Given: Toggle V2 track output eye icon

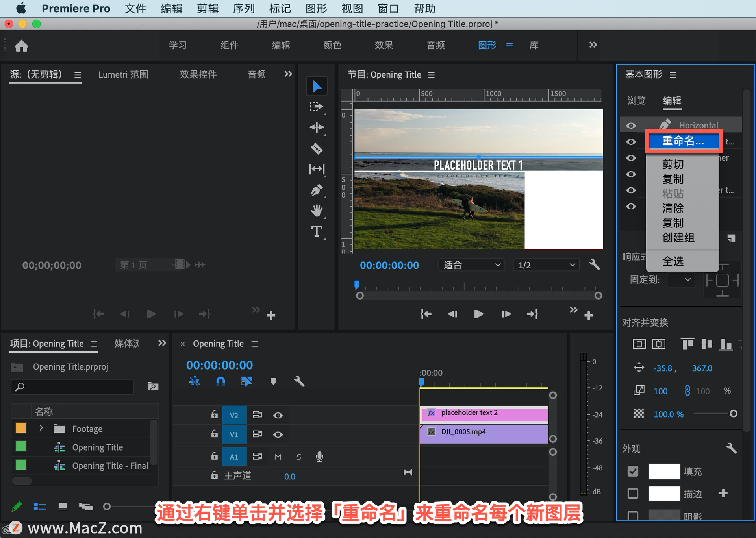Looking at the screenshot, I should 278,415.
